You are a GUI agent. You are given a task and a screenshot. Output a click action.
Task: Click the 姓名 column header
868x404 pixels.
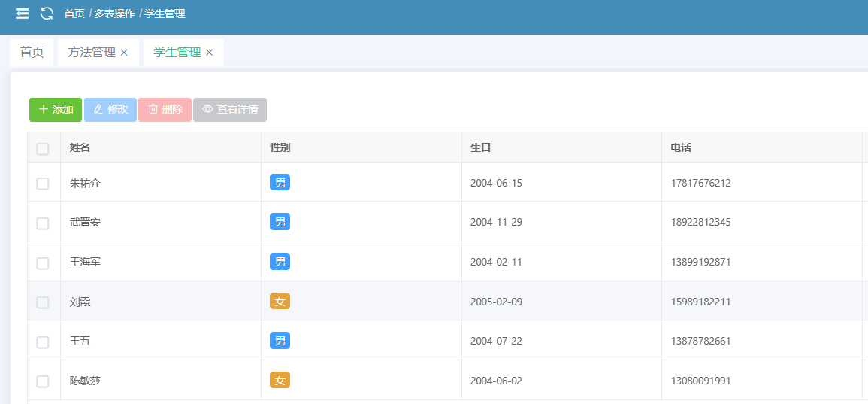tap(80, 148)
